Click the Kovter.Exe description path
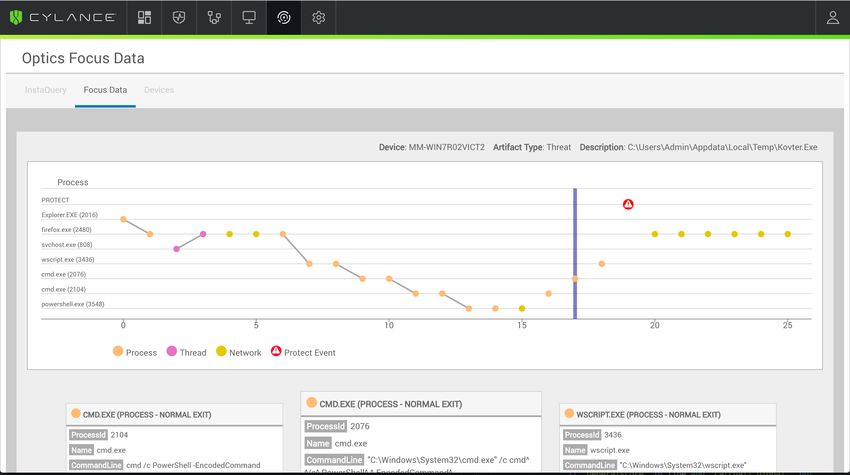Screen dimensions: 850x475 (722, 147)
